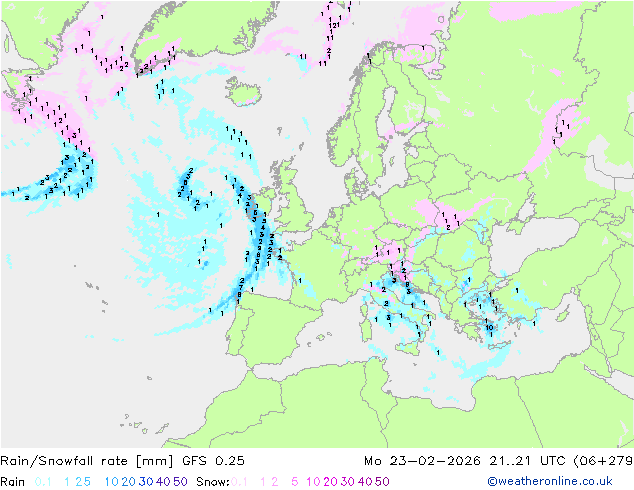Select the Rain 2 legend color

point(78,482)
